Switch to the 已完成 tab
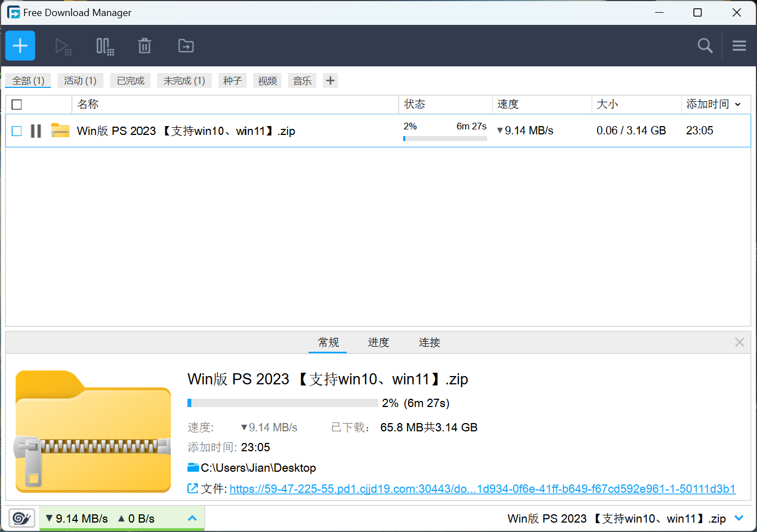 [x=130, y=80]
